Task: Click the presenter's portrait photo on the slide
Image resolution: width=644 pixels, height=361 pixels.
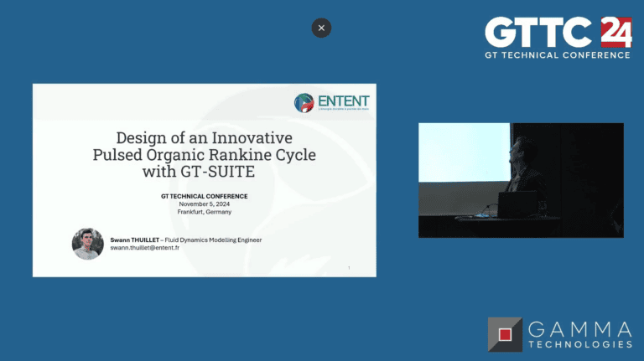Action: point(87,244)
